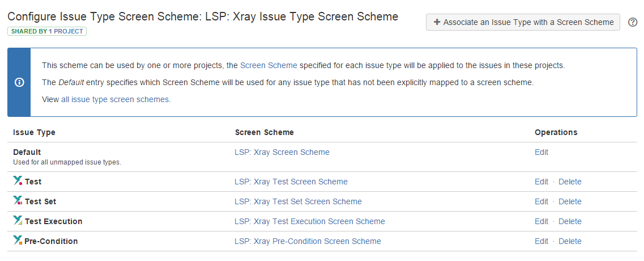Screen dimensions: 644x261
Task: Open LSP: Xray Test Set Screen Scheme
Action: [298, 201]
